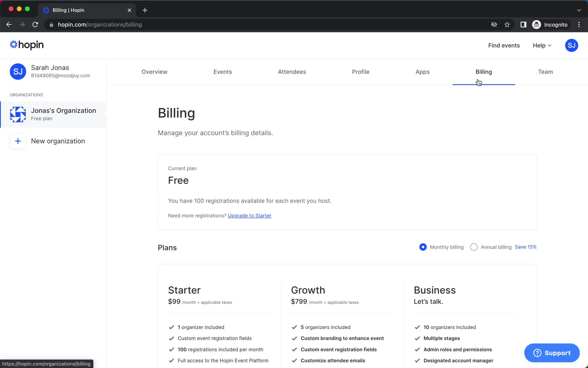
Task: Click the tracking protection eye icon
Action: [x=494, y=25]
